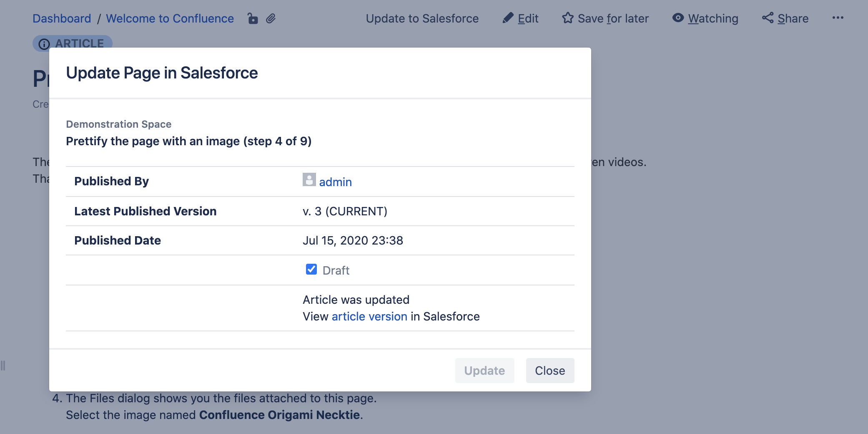This screenshot has width=868, height=434.
Task: Click the page restrictions unlock icon
Action: click(x=253, y=19)
